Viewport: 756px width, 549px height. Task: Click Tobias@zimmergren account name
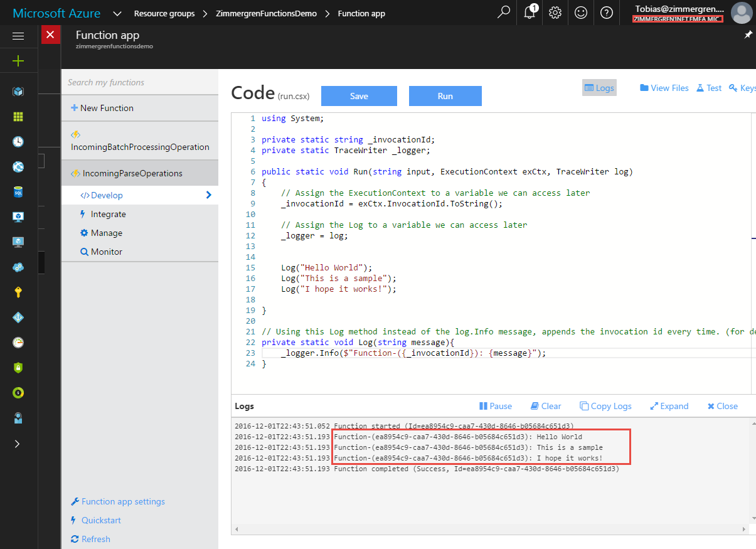coord(679,9)
